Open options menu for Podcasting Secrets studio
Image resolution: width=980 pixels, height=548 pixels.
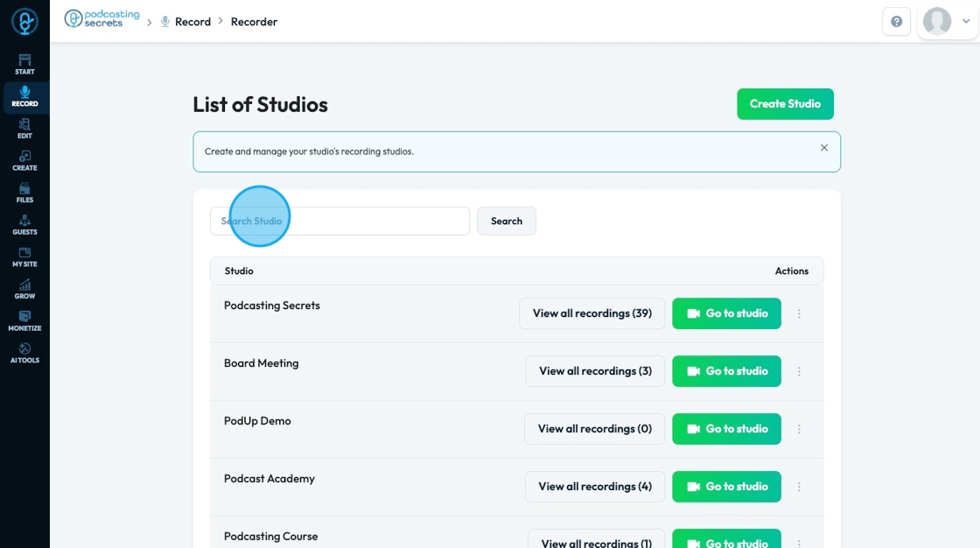(x=799, y=313)
